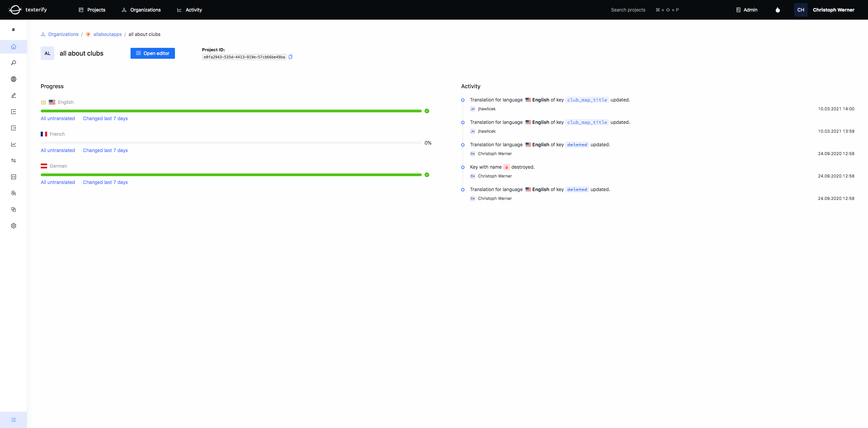Click the keyboard shortcut hint beside search

[x=667, y=10]
